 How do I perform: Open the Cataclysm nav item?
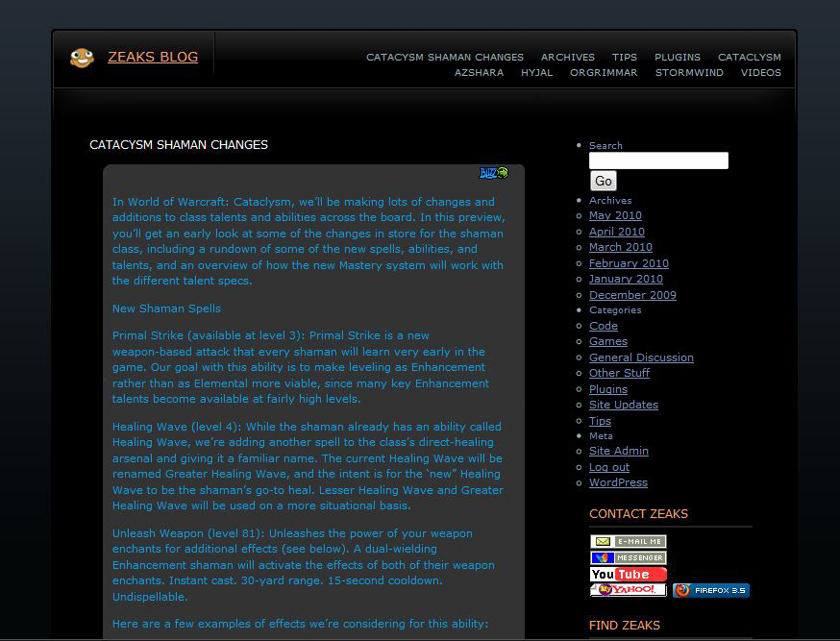[x=750, y=58]
